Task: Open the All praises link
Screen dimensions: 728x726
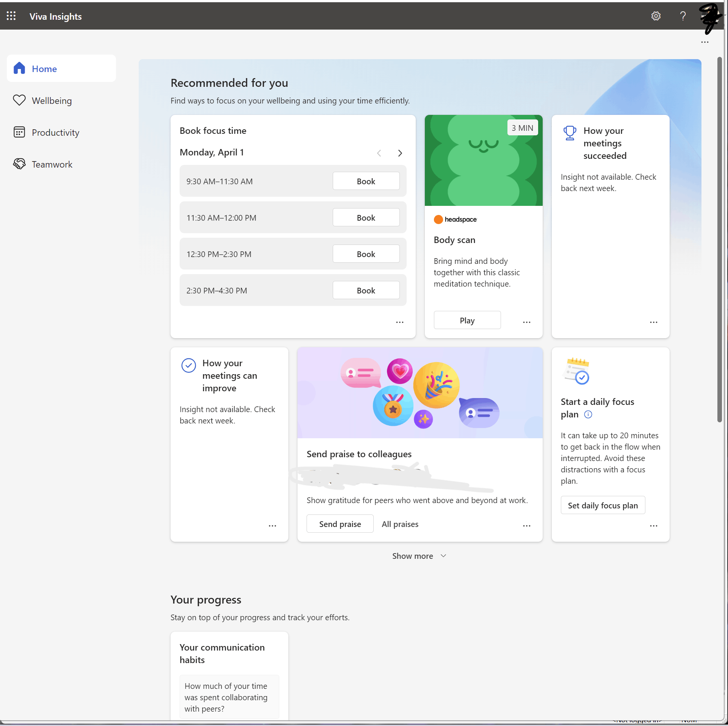Action: tap(400, 524)
